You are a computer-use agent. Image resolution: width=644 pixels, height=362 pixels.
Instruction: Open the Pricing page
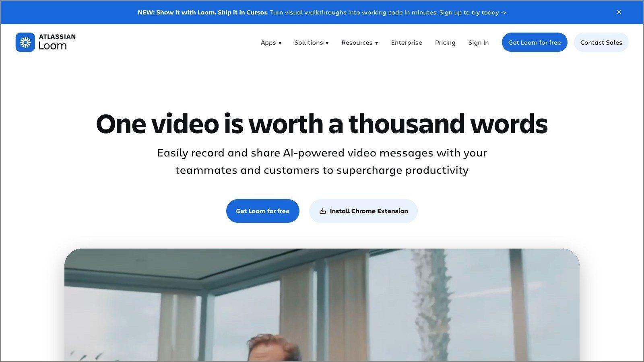(x=445, y=43)
